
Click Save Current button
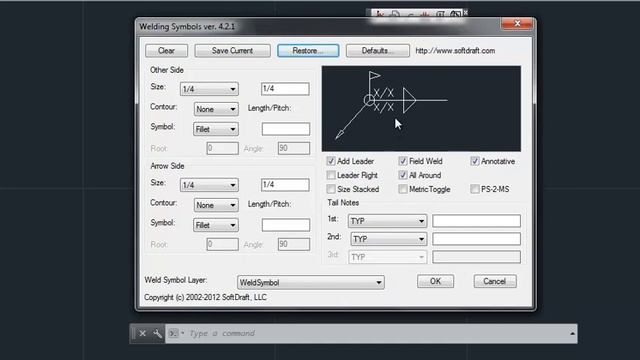click(232, 51)
